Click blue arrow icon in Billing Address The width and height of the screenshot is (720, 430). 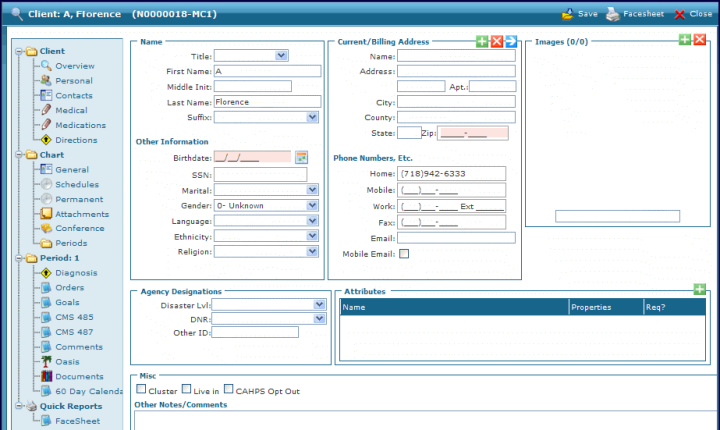510,41
